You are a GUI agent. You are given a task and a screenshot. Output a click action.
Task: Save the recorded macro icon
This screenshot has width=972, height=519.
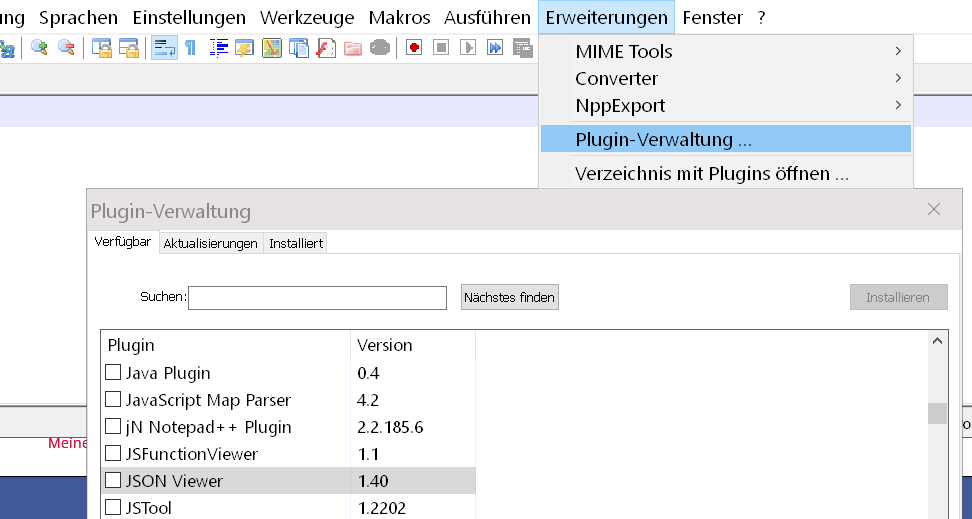pos(523,48)
